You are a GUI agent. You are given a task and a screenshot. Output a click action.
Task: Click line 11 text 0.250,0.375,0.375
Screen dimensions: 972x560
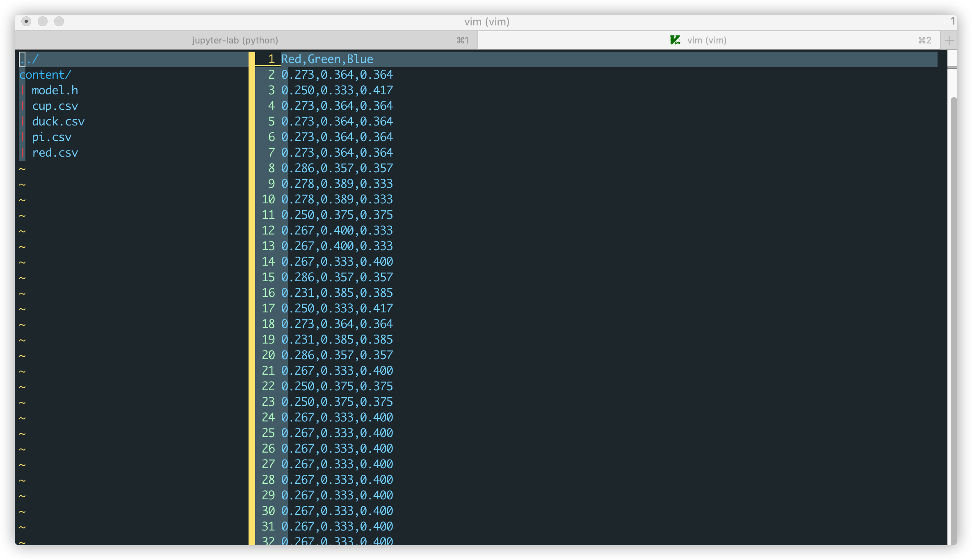pos(337,215)
